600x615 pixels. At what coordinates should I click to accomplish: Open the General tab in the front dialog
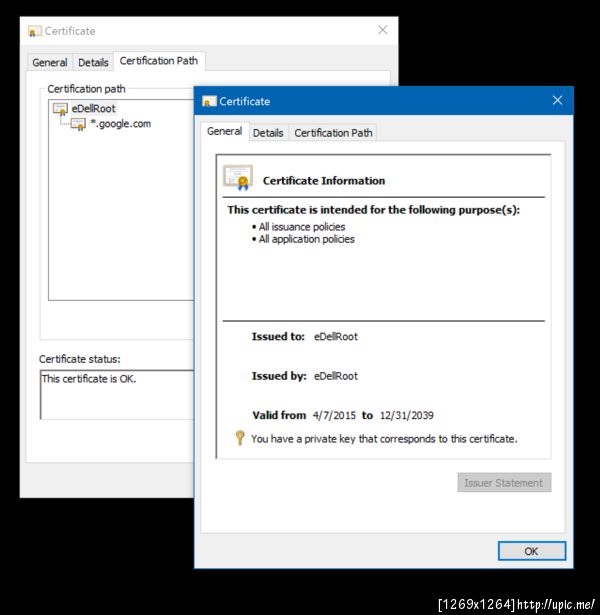point(224,131)
